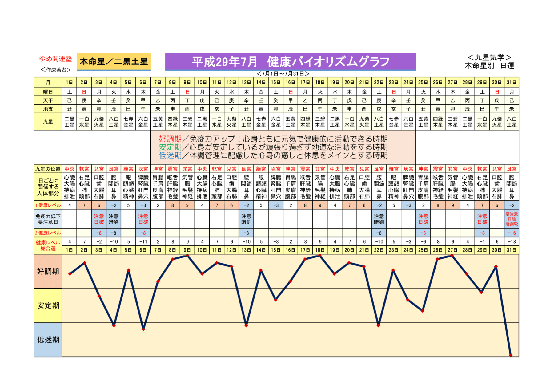Click the pink 好調期 zone label on graph
Viewport: 554px width, 392px height.
click(x=48, y=271)
